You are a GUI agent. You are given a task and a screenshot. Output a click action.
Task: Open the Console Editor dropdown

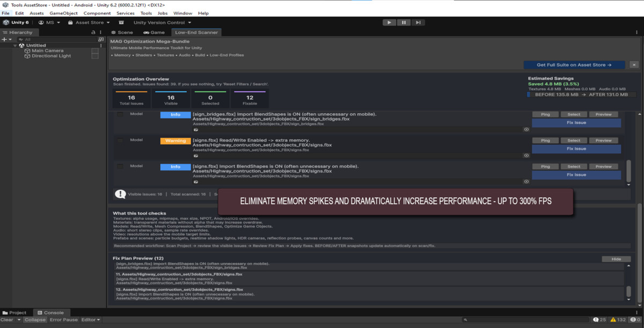[x=91, y=320]
